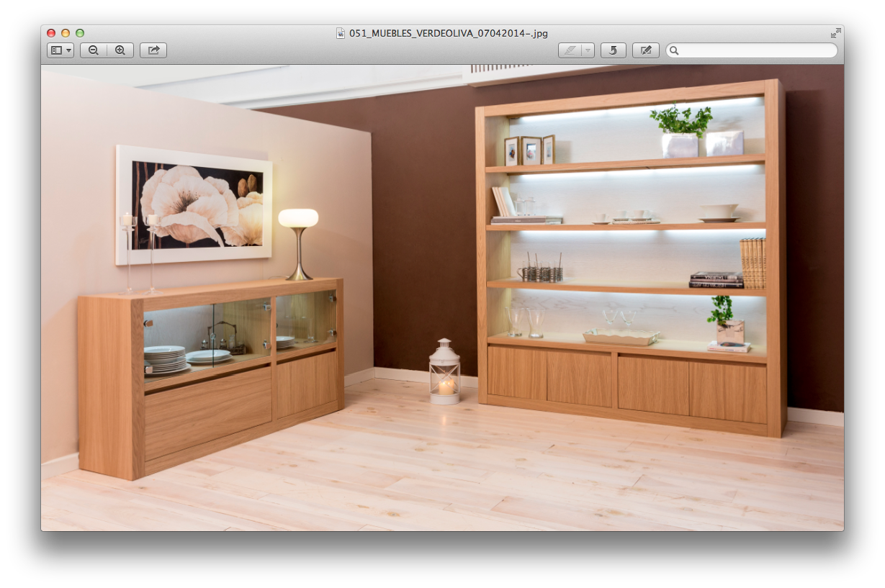This screenshot has width=885, height=588.
Task: Click the potted plant on top shelf
Action: (680, 131)
